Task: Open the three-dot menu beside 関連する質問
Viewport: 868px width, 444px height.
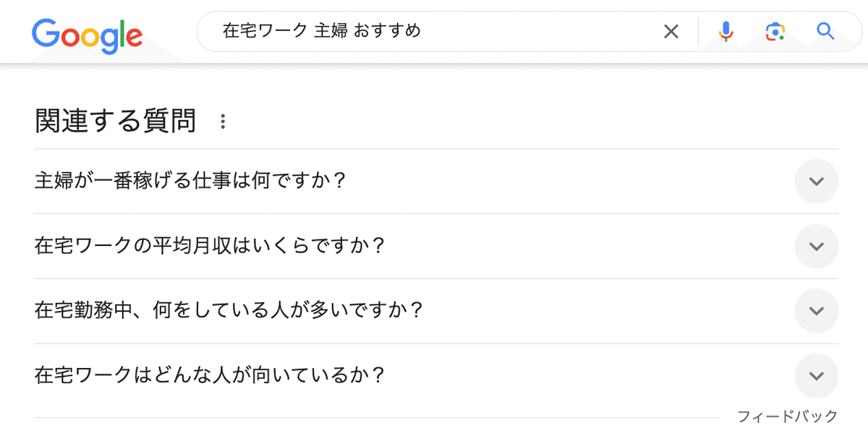Action: [224, 121]
